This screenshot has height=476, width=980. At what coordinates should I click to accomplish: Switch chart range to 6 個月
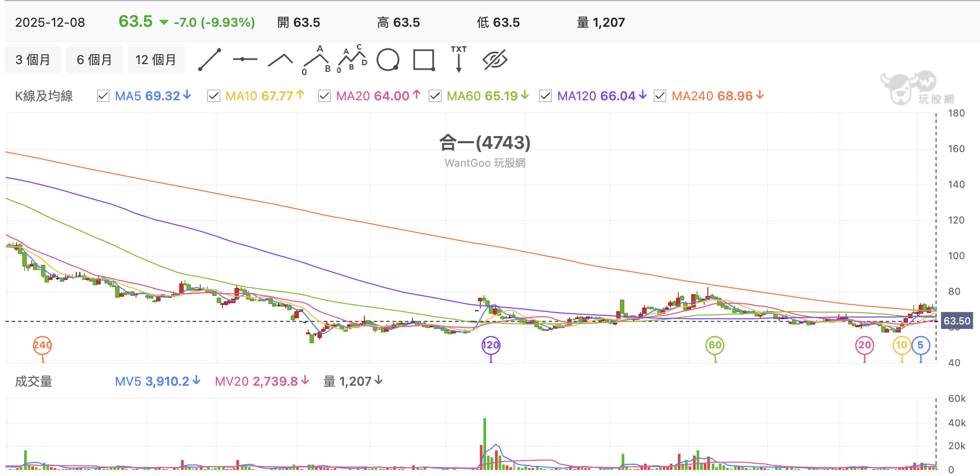(x=94, y=60)
